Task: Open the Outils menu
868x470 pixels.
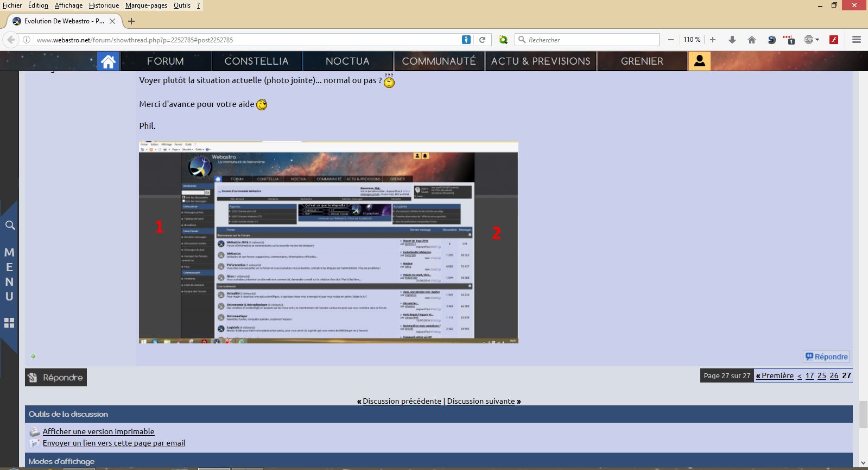Action: [182, 5]
